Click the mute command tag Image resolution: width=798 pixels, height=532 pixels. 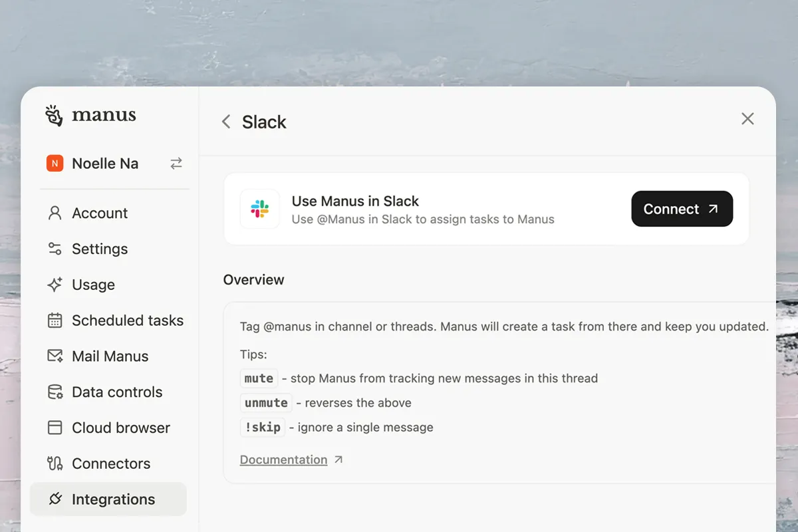[x=259, y=378]
